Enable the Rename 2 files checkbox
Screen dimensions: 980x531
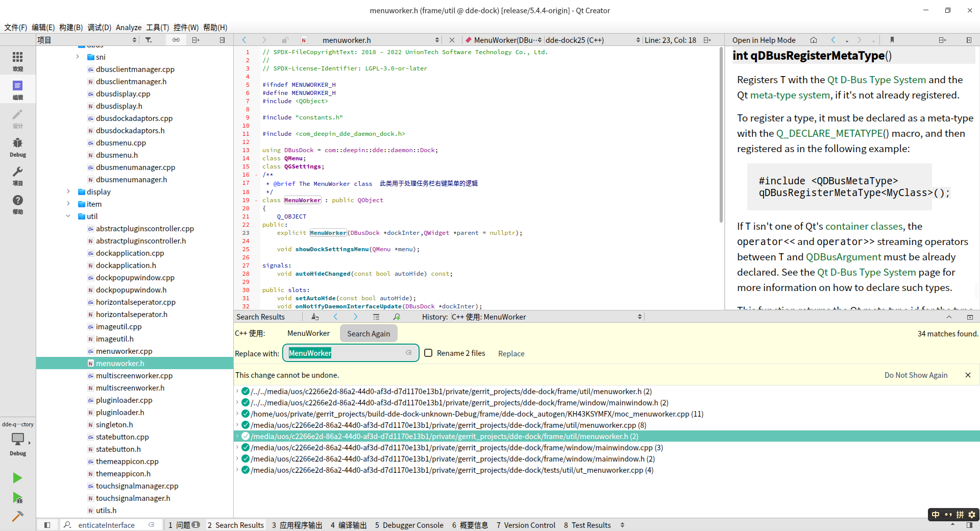click(429, 353)
